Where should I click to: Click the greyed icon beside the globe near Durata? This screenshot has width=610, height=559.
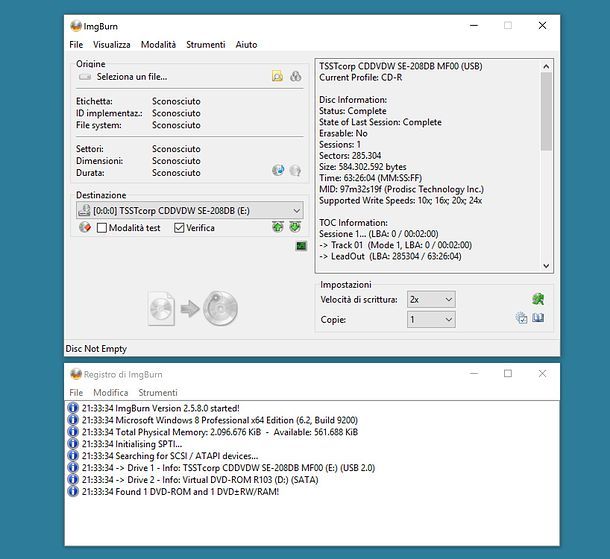(x=295, y=170)
